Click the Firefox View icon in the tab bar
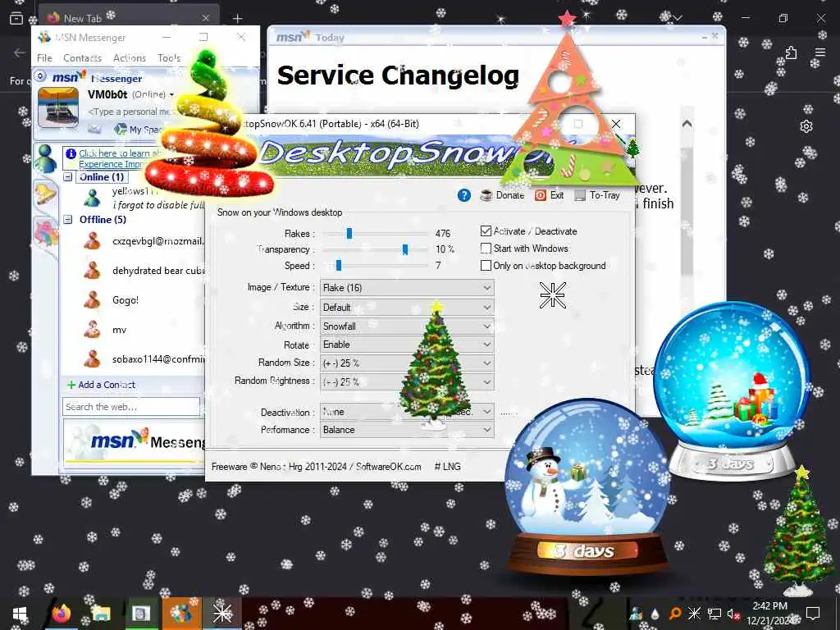Image resolution: width=840 pixels, height=630 pixels. [x=16, y=19]
